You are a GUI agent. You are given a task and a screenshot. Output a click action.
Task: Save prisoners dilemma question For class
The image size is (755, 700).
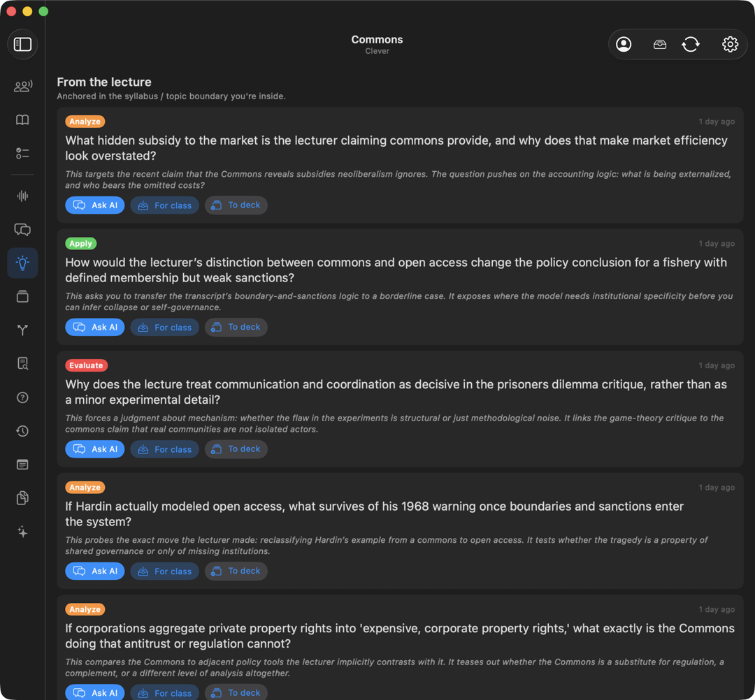click(x=165, y=449)
